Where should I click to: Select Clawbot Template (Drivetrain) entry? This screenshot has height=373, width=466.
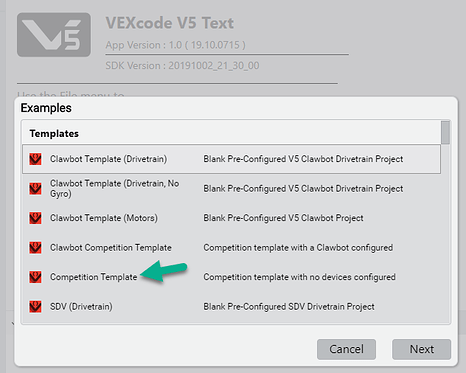pyautogui.click(x=231, y=159)
